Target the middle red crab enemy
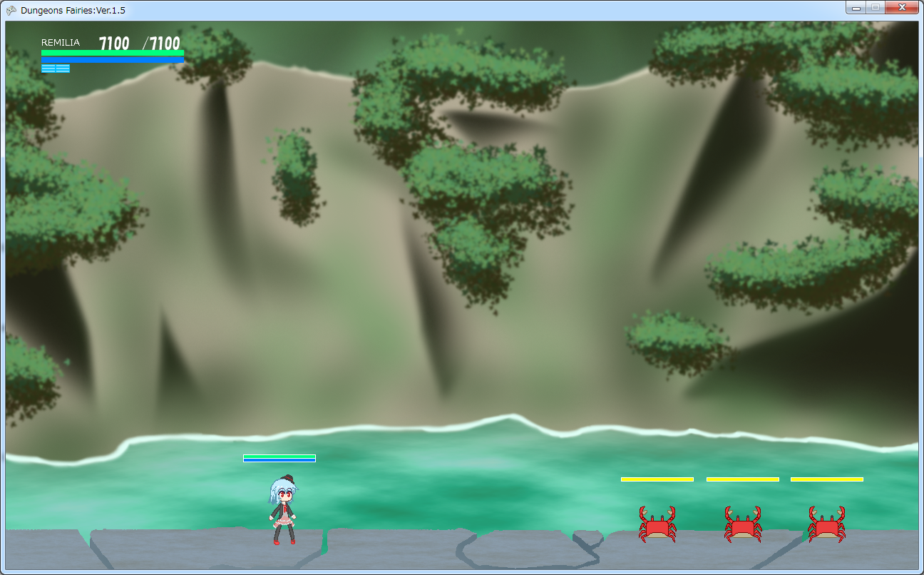 [742, 524]
